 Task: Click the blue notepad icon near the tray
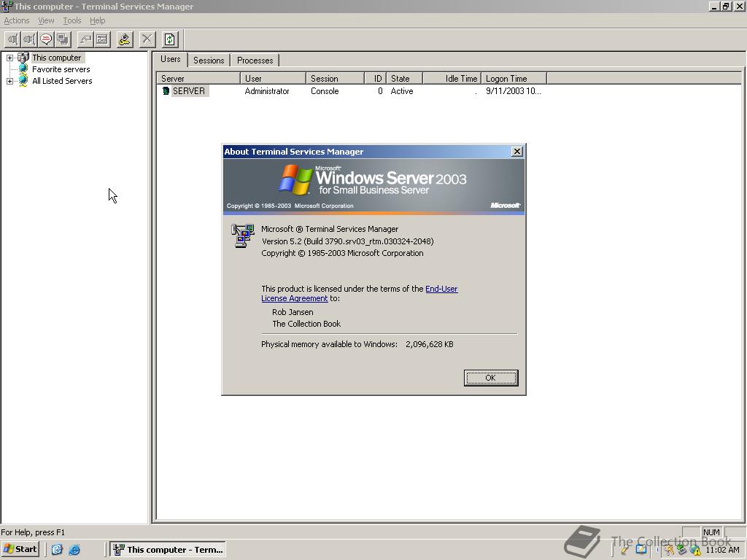tap(641, 550)
